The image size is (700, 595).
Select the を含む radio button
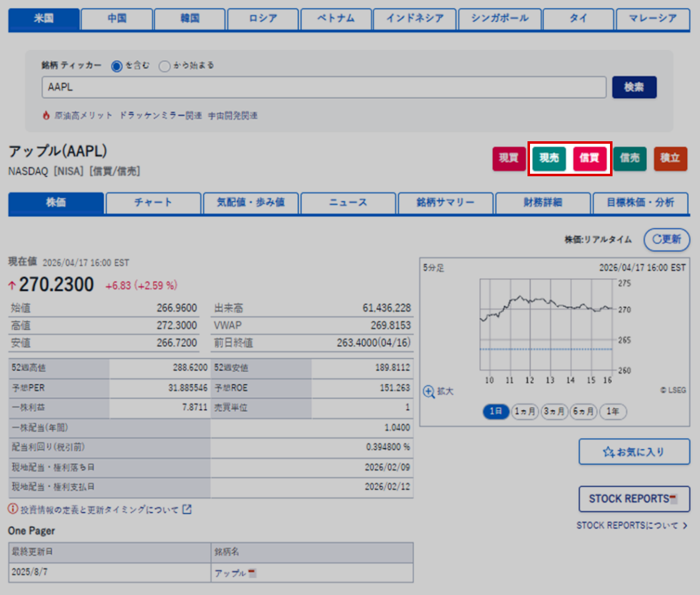(x=116, y=66)
